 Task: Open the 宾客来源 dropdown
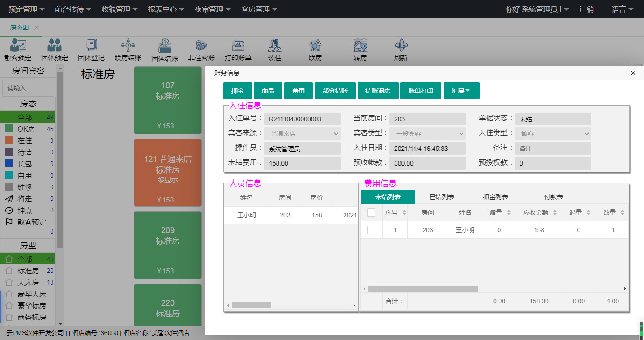point(302,133)
